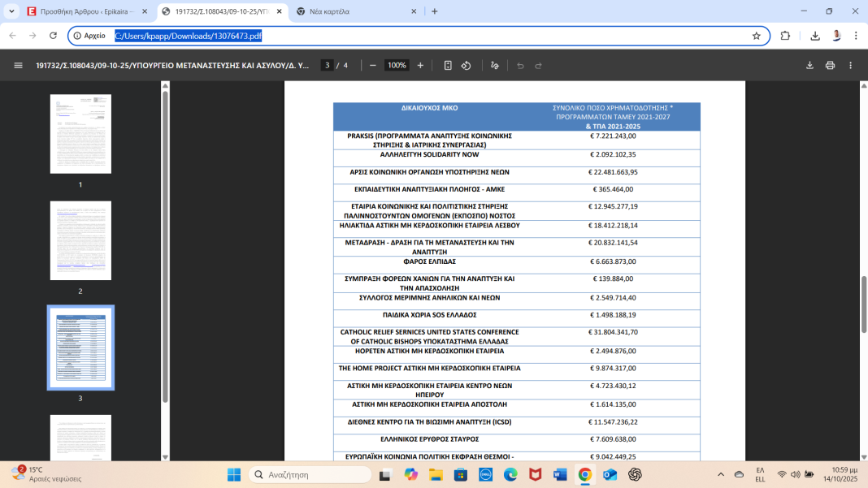
Task: Click the fit to page icon
Action: point(448,65)
